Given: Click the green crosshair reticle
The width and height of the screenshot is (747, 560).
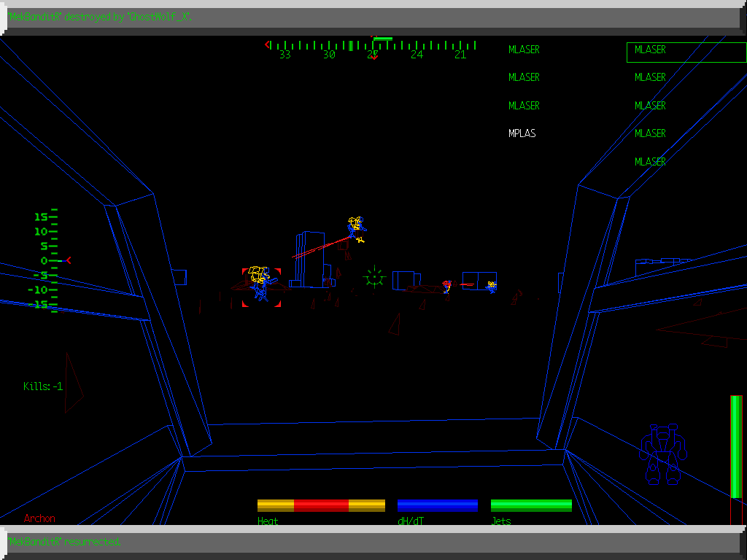Looking at the screenshot, I should (x=374, y=277).
